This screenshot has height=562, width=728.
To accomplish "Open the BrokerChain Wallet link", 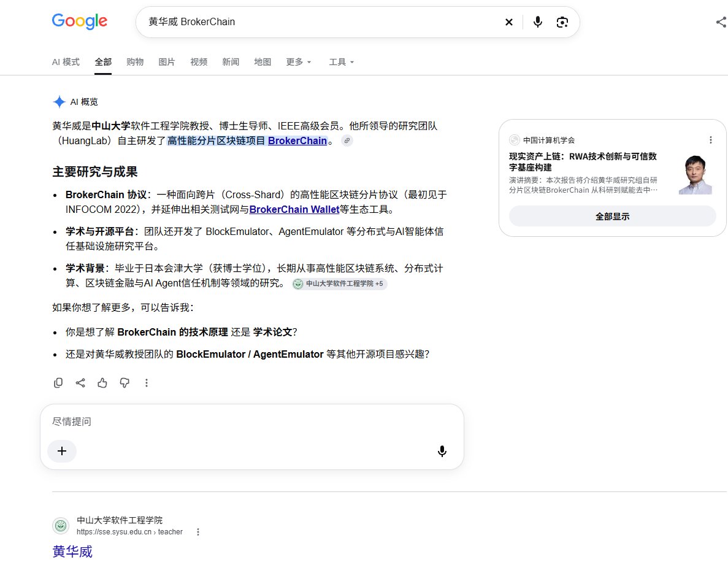I will [x=294, y=209].
